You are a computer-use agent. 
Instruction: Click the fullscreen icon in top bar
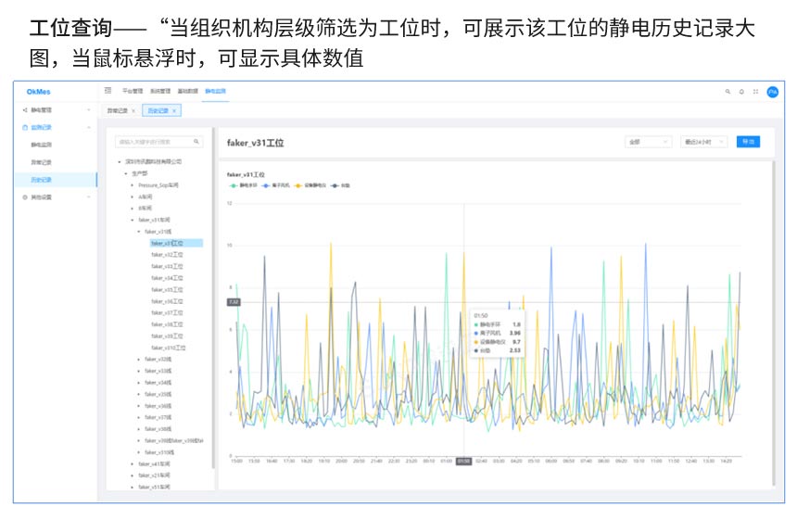(755, 92)
